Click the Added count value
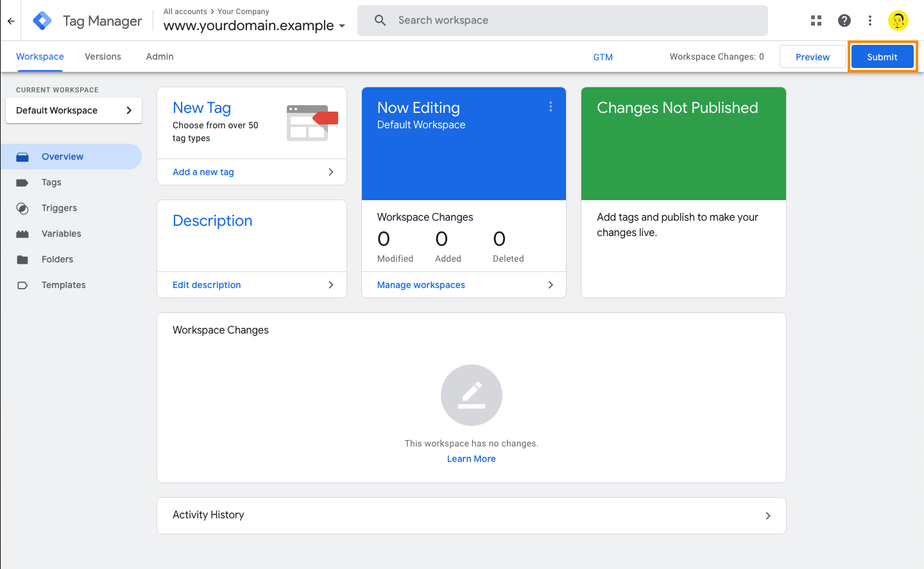Viewport: 924px width, 569px height. (x=441, y=239)
